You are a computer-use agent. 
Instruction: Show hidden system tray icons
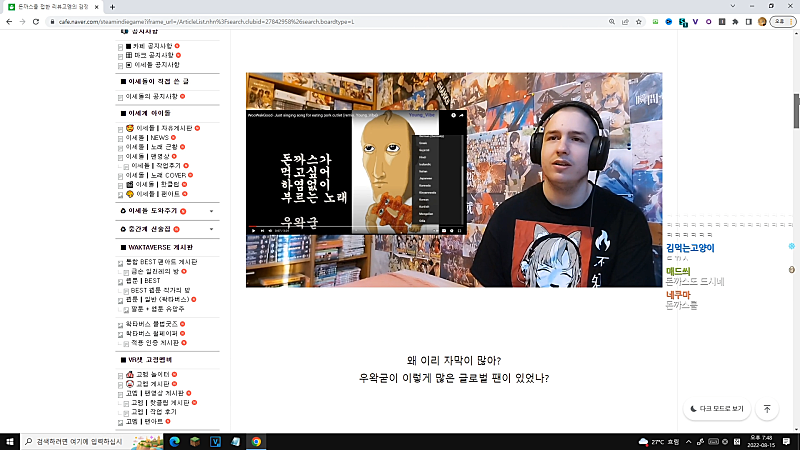click(x=688, y=442)
